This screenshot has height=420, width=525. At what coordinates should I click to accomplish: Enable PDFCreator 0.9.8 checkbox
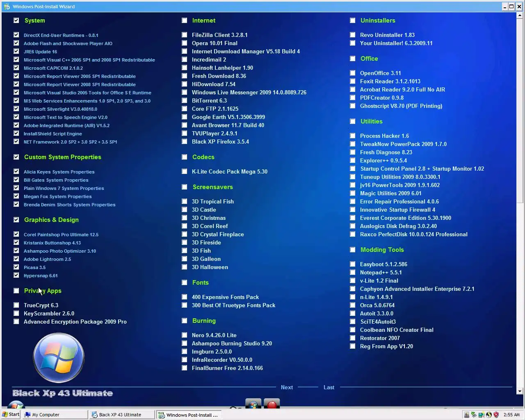352,98
